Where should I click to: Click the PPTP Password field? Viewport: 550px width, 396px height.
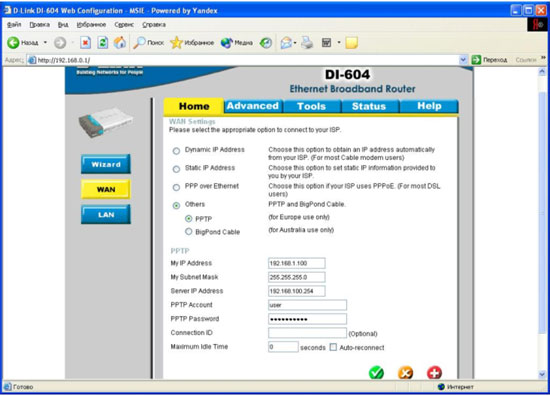tap(307, 319)
